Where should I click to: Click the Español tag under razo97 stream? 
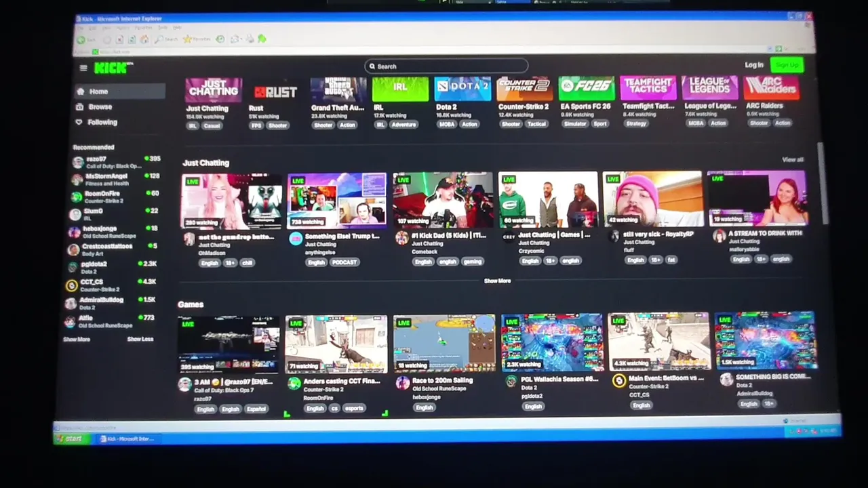click(x=256, y=409)
